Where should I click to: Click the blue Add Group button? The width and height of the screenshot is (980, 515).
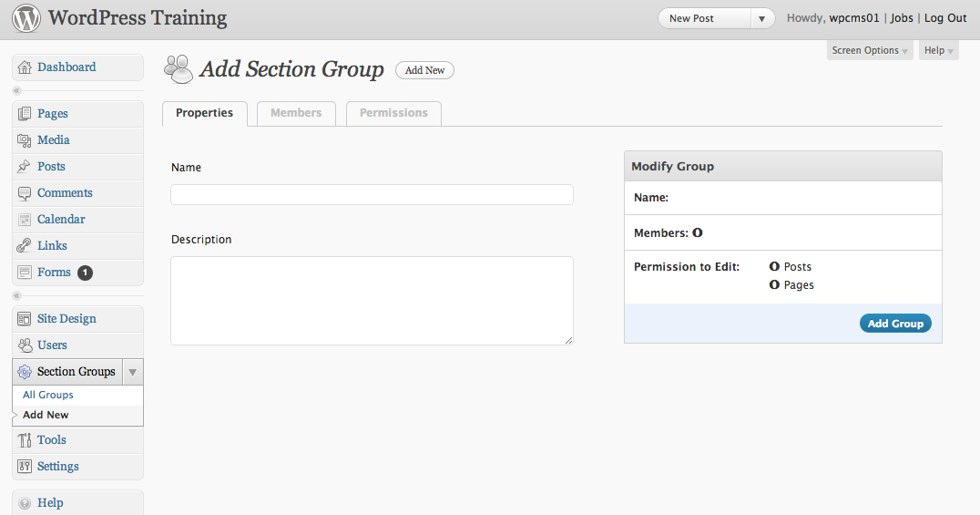(x=895, y=324)
